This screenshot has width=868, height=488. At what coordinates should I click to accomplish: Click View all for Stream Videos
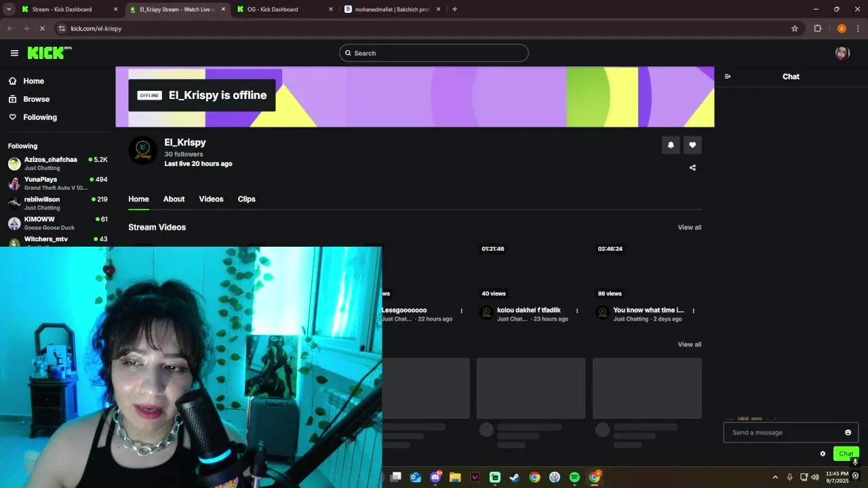[x=690, y=227]
